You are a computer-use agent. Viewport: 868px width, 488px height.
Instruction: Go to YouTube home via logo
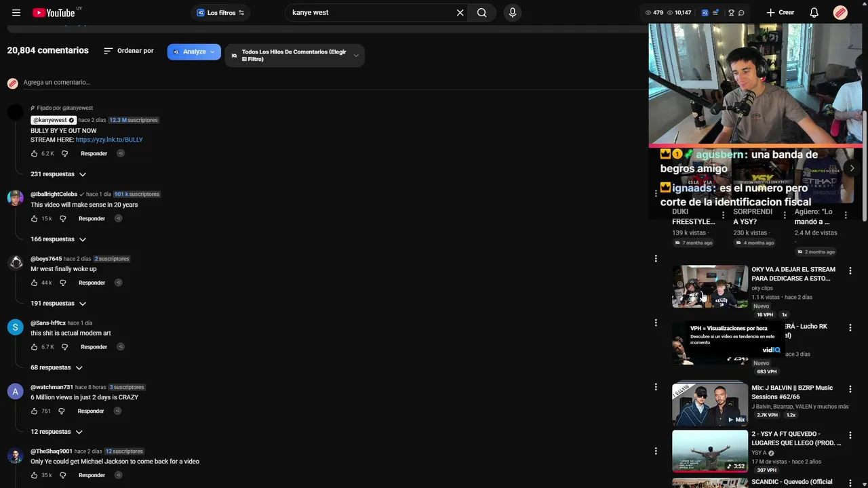[54, 13]
